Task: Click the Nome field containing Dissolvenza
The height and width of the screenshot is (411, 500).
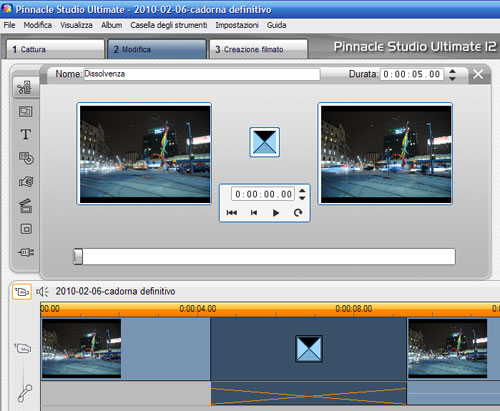Action: (202, 74)
